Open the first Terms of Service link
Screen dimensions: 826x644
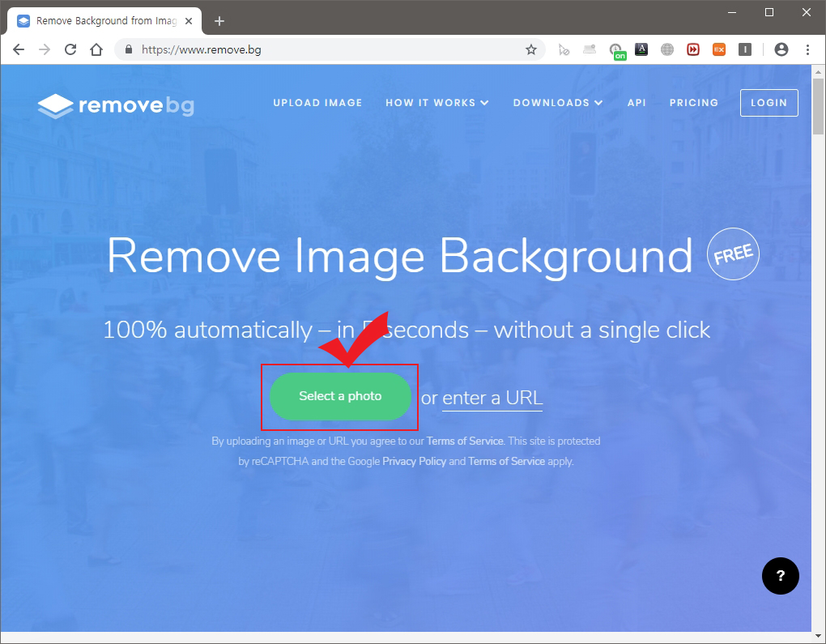pyautogui.click(x=465, y=441)
